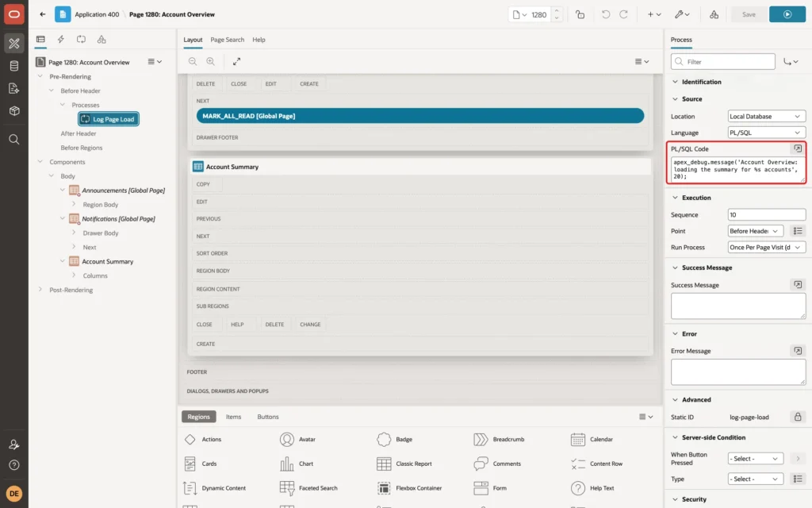Increment the page number stepper up
The height and width of the screenshot is (508, 812).
click(x=557, y=10)
